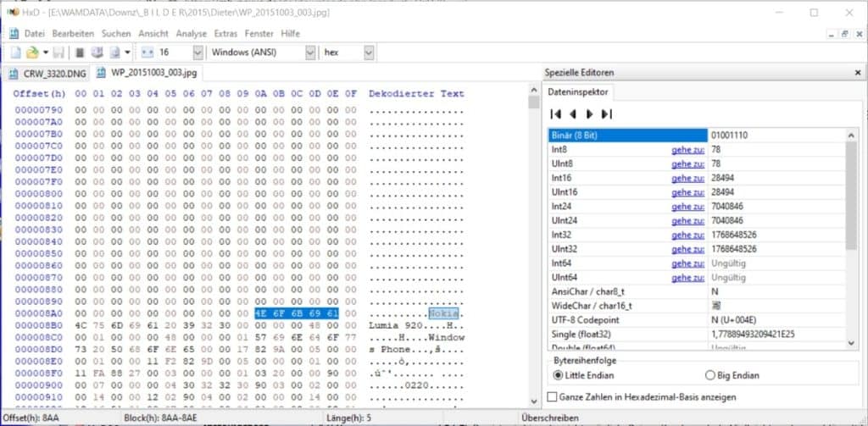The height and width of the screenshot is (426, 868).
Task: Select the Single (float32) row
Action: pos(697,335)
